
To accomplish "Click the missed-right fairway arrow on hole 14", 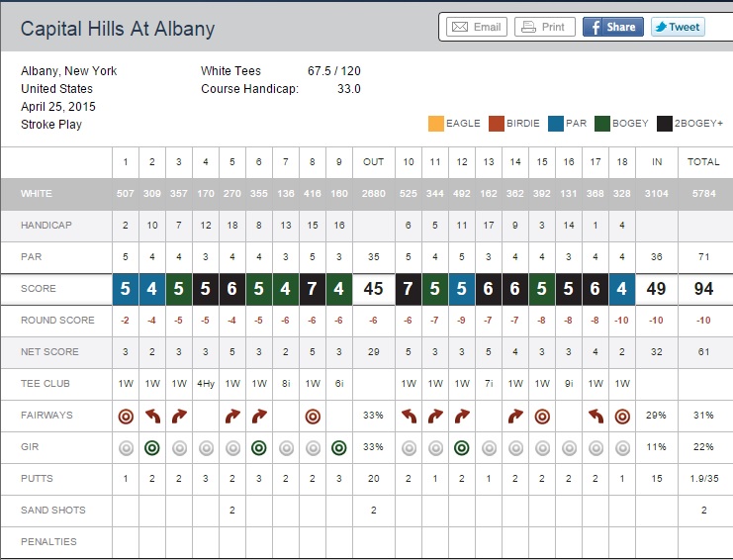I will tap(515, 416).
